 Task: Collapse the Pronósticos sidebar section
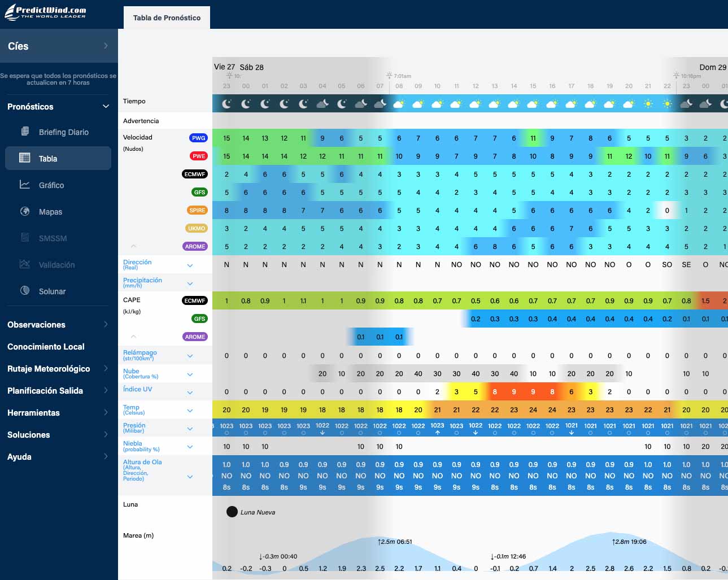pyautogui.click(x=106, y=106)
